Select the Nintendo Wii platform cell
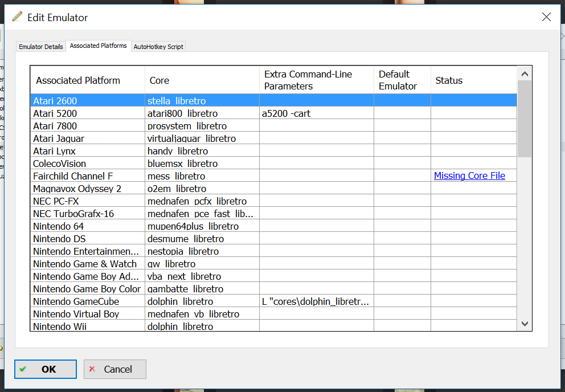Viewport: 565px width, 392px height. pyautogui.click(x=88, y=326)
